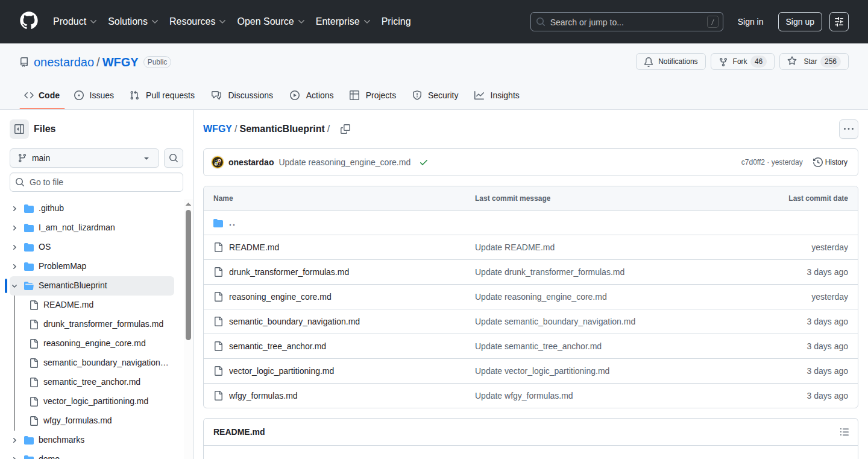Click the file icon for wfgy_formulas.md row
This screenshot has height=459, width=868.
(x=218, y=396)
